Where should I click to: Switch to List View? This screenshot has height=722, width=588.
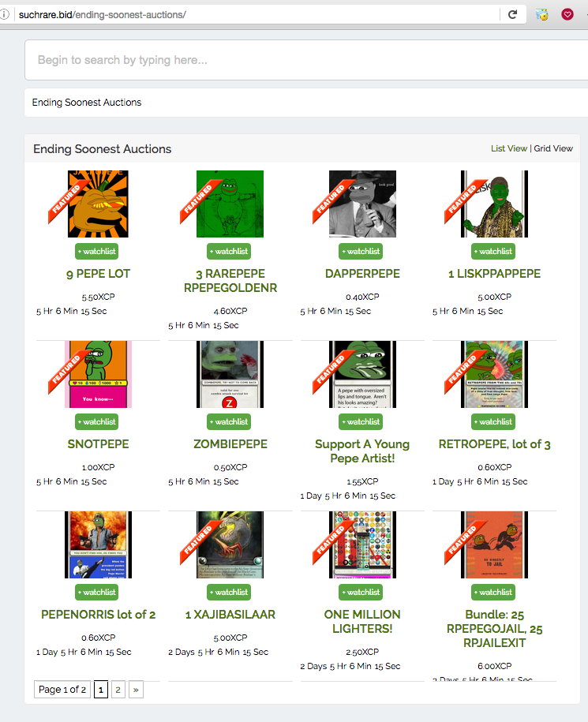coord(509,148)
